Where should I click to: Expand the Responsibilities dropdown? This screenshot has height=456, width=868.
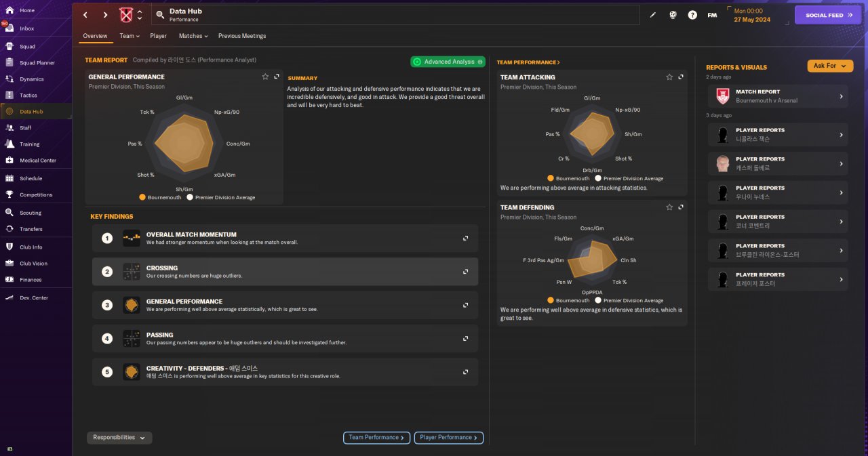119,438
